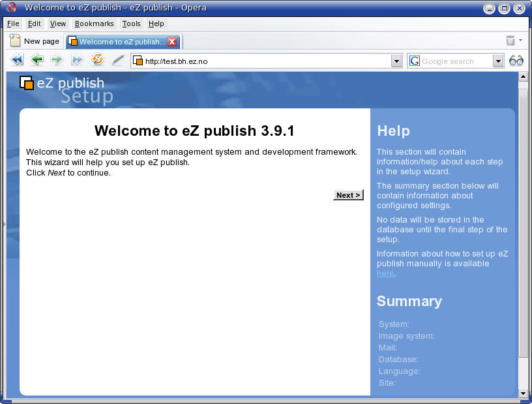Go forward with the green right arrow
The image size is (532, 404).
(x=57, y=59)
